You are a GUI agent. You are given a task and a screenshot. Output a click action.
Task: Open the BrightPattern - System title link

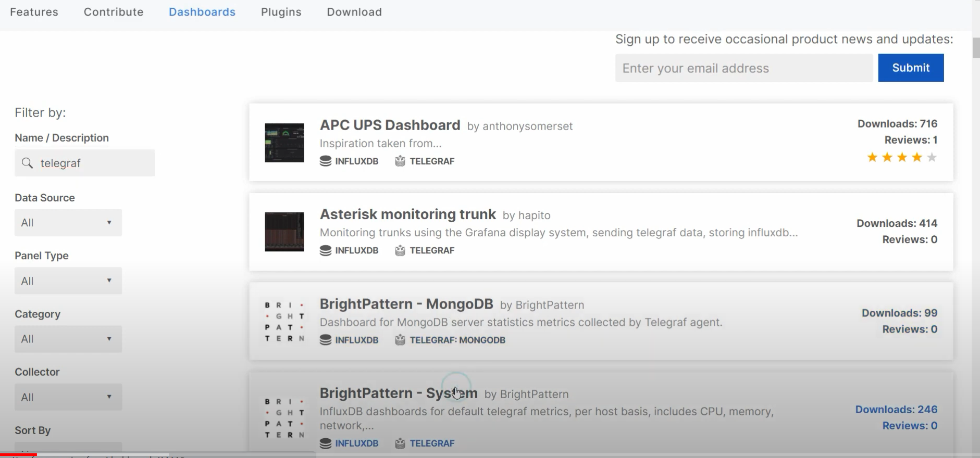tap(399, 393)
